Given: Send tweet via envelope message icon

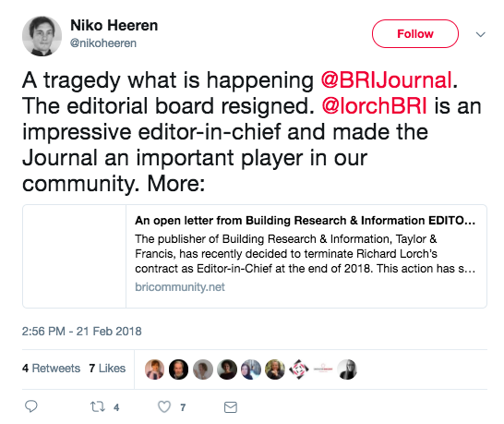Looking at the screenshot, I should click(x=231, y=407).
